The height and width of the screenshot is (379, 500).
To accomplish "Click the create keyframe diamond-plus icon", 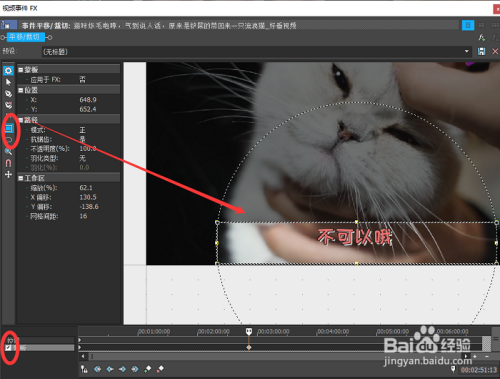I will pyautogui.click(x=148, y=369).
